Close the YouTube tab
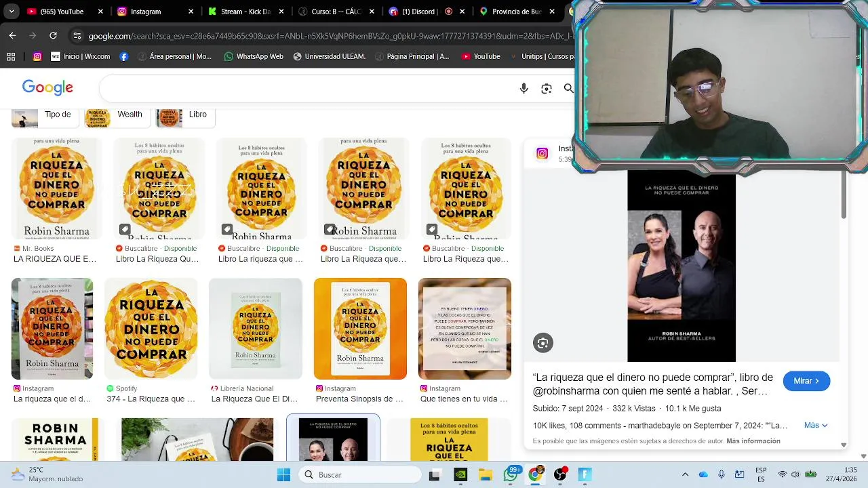The width and height of the screenshot is (868, 488). 100,12
